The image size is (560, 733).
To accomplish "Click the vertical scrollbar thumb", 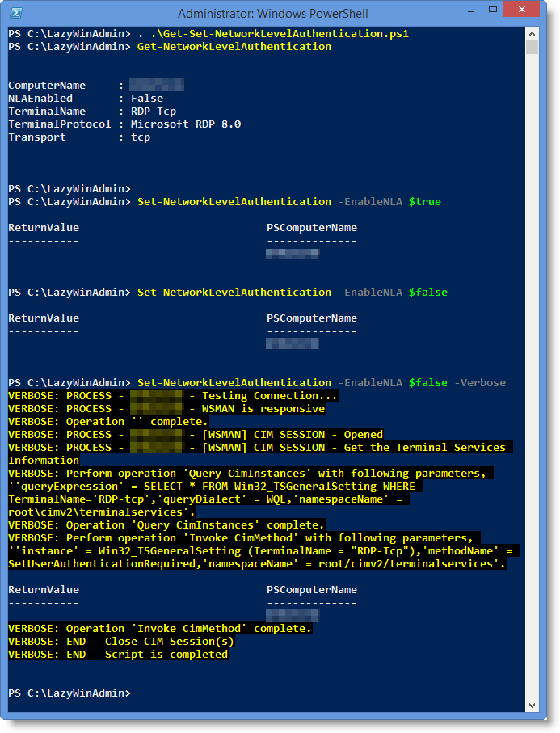I will 532,47.
